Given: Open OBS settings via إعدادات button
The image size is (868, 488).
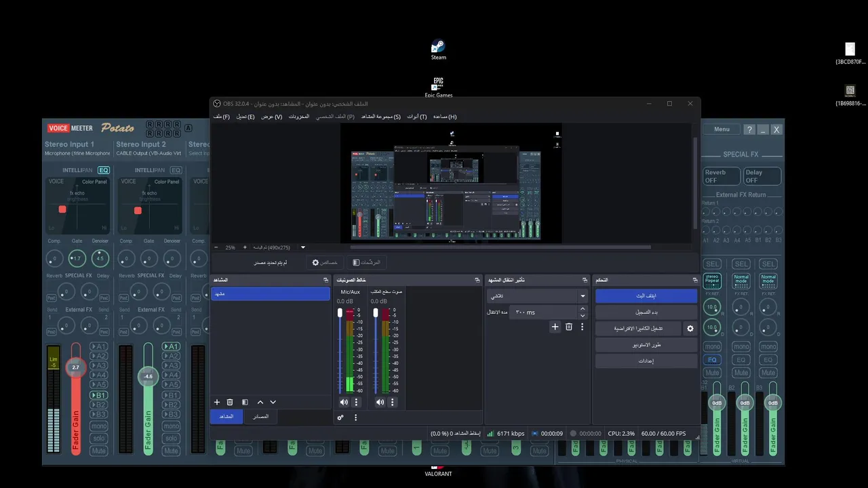Looking at the screenshot, I should click(646, 361).
